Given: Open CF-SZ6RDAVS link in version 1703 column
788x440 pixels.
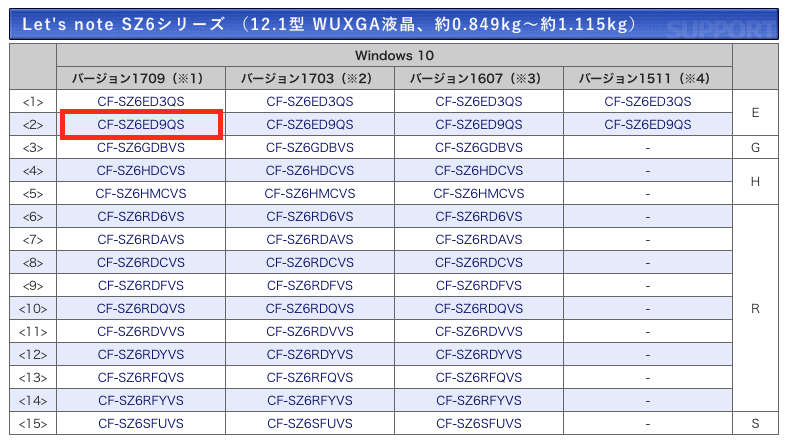Looking at the screenshot, I should [x=310, y=240].
